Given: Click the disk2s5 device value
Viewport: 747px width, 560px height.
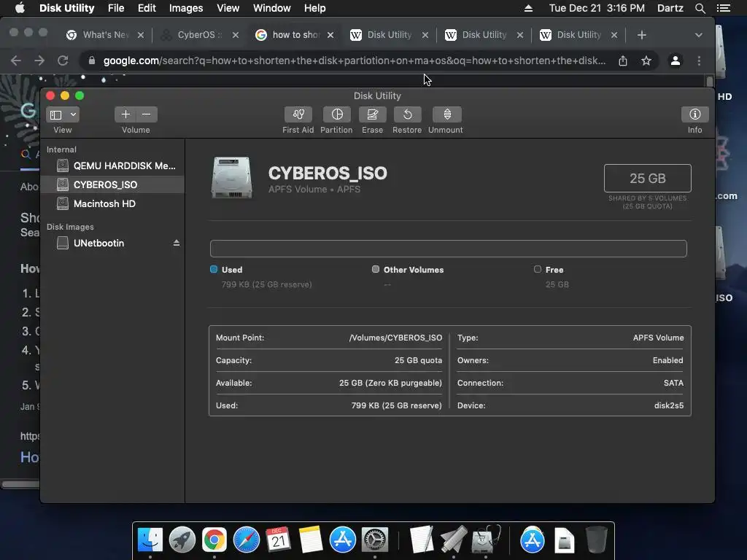Looking at the screenshot, I should coord(669,405).
